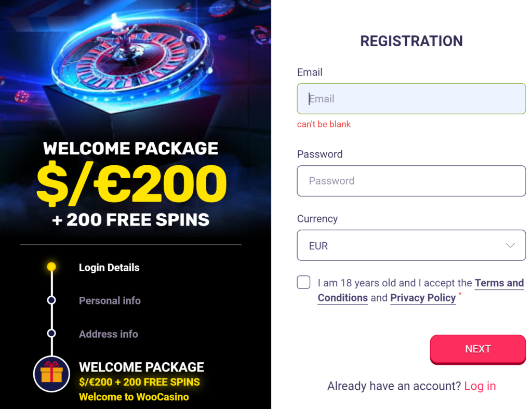Click the REGISTRATION heading
532x409 pixels.
point(411,41)
